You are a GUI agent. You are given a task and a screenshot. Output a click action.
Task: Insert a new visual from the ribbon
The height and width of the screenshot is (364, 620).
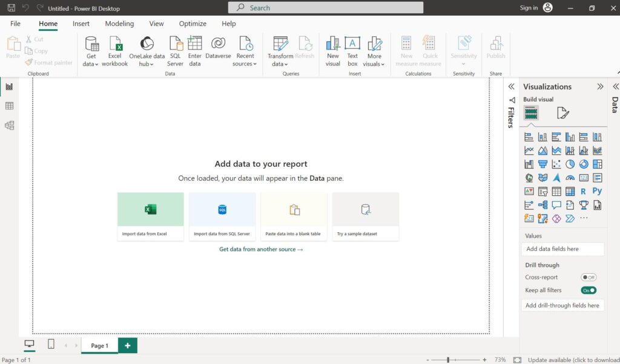click(332, 51)
